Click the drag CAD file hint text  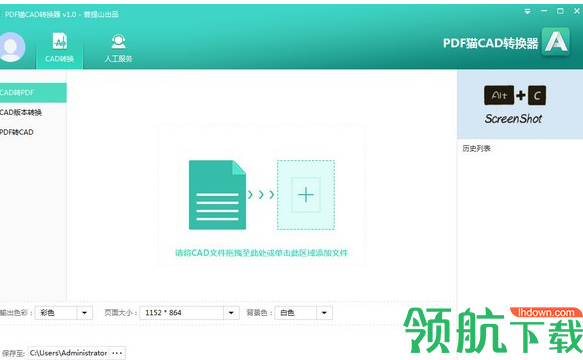click(261, 253)
